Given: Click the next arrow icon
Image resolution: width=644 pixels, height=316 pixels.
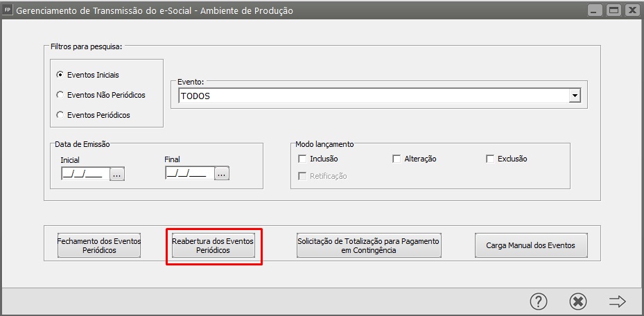Looking at the screenshot, I should pos(617,301).
